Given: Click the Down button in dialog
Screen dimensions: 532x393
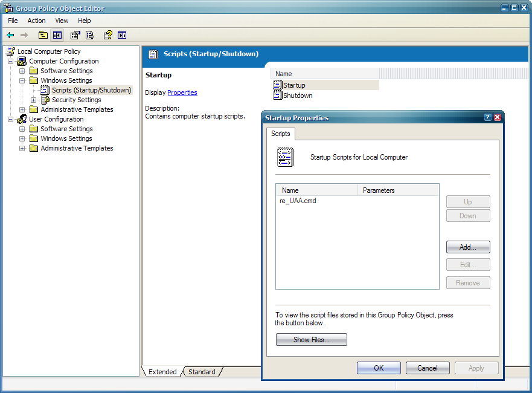Looking at the screenshot, I should (468, 216).
